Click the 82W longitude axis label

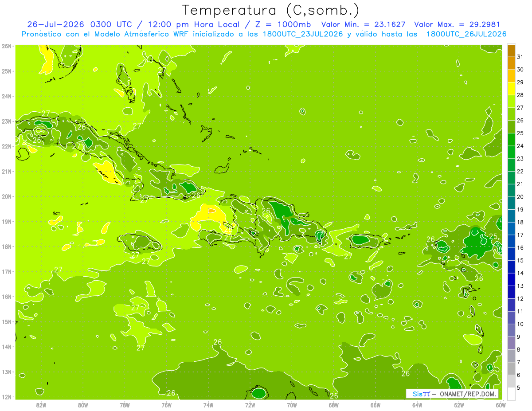[x=41, y=405]
